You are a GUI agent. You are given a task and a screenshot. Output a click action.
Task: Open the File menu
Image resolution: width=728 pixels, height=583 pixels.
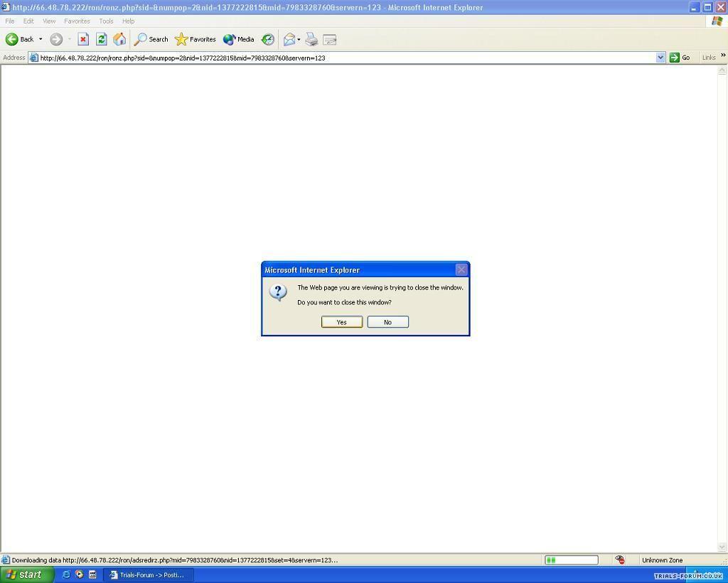coord(10,21)
